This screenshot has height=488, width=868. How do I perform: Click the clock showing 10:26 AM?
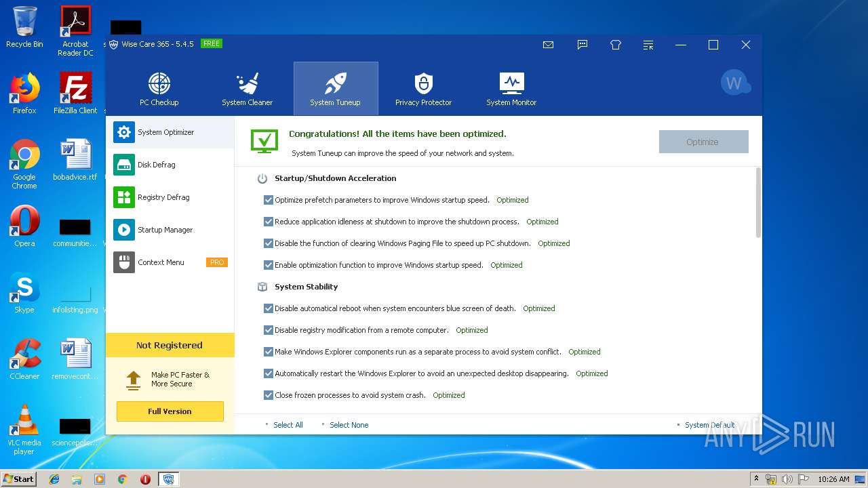(833, 479)
